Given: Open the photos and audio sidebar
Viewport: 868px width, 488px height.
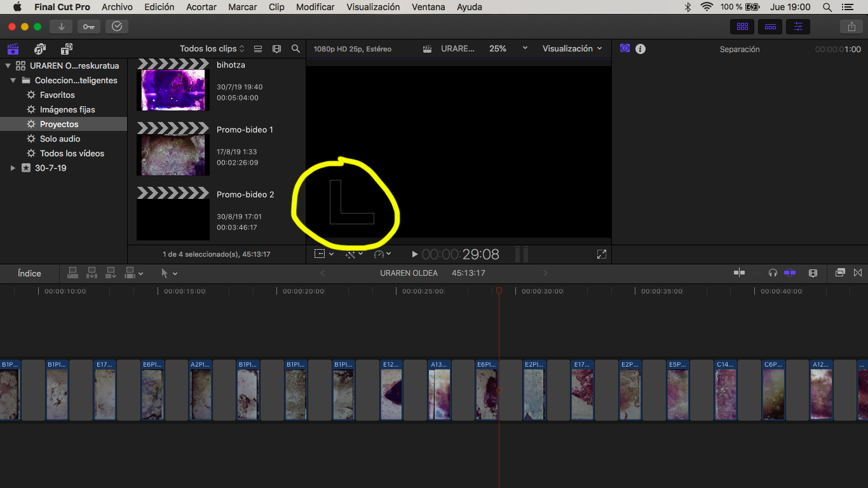Looking at the screenshot, I should (x=40, y=49).
